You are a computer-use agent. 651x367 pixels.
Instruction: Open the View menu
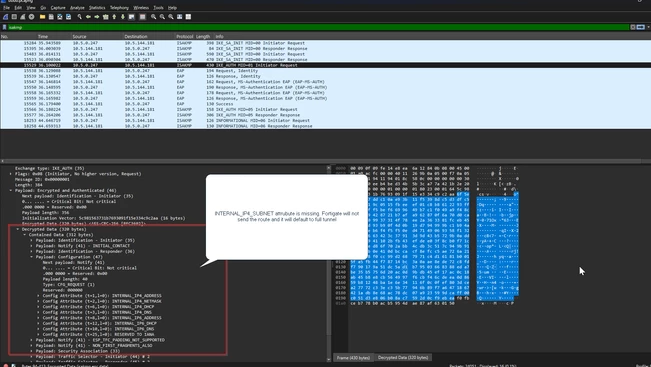tap(31, 7)
